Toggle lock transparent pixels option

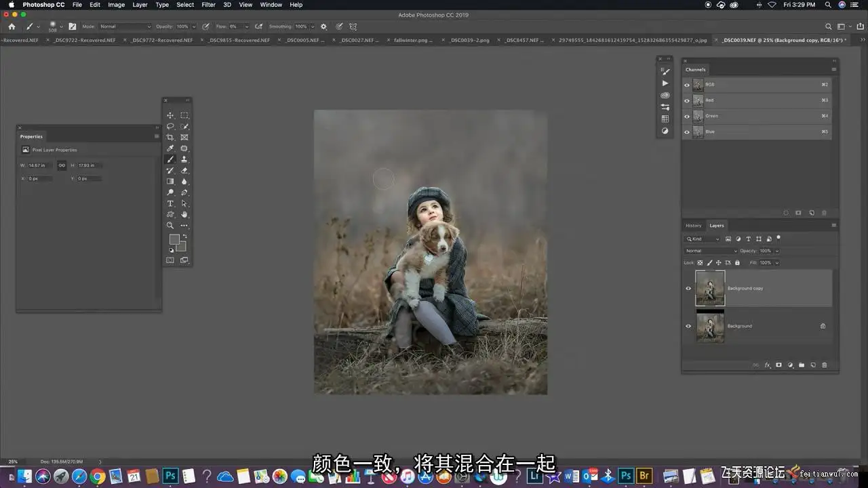coord(701,263)
